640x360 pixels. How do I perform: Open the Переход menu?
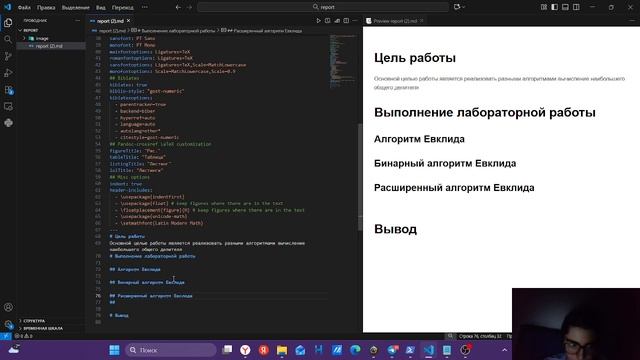(x=122, y=7)
